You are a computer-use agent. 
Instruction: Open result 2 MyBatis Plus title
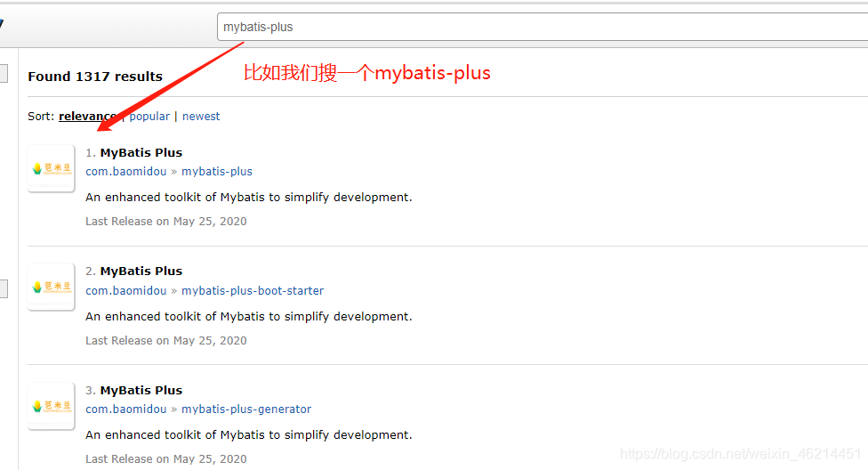click(x=141, y=271)
